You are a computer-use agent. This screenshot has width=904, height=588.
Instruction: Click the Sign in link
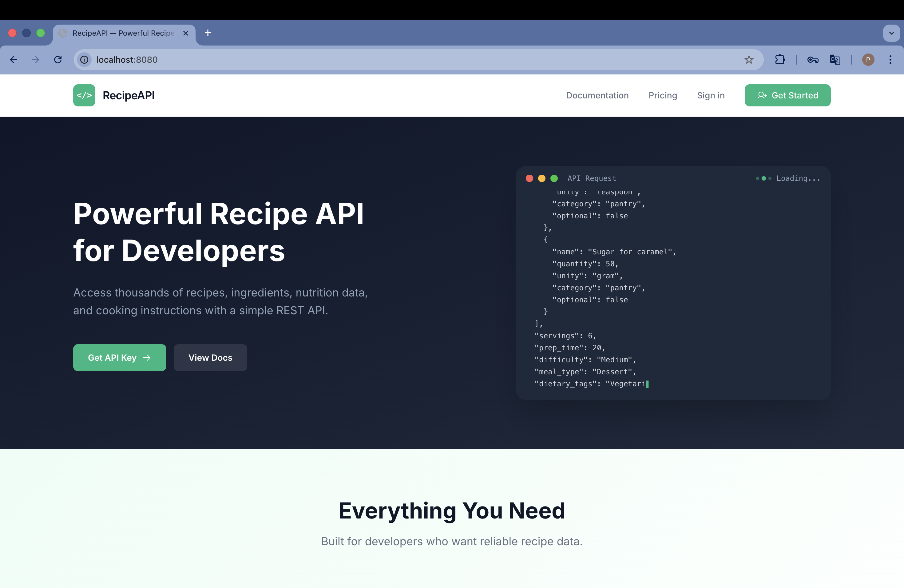coord(710,95)
